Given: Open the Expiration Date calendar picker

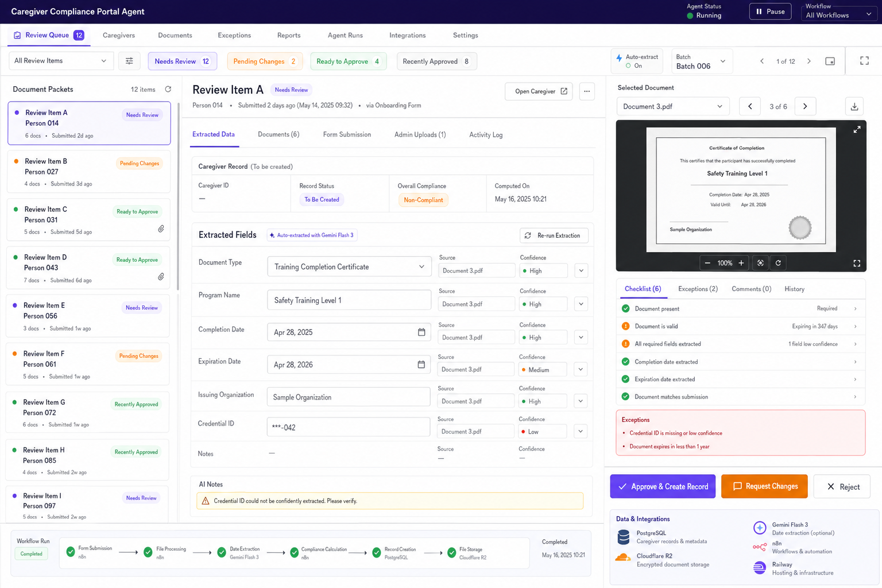Looking at the screenshot, I should tap(421, 365).
